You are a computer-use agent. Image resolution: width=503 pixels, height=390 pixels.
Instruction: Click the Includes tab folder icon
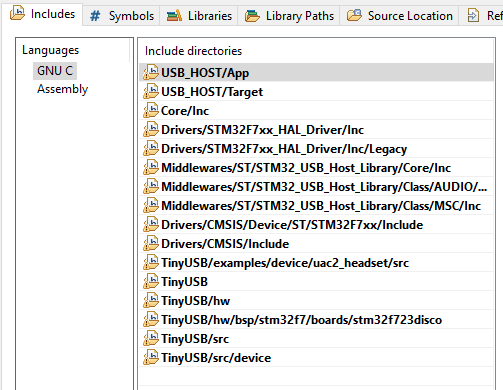tap(17, 13)
